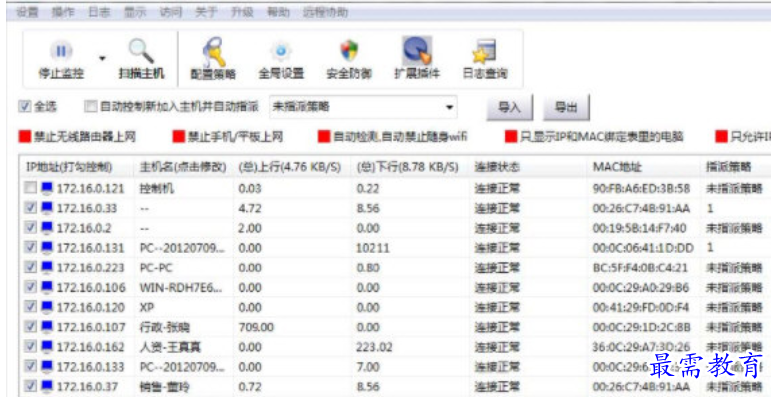771x397 pixels.
Task: Open 日志查询 toolbar icon
Action: pos(484,51)
